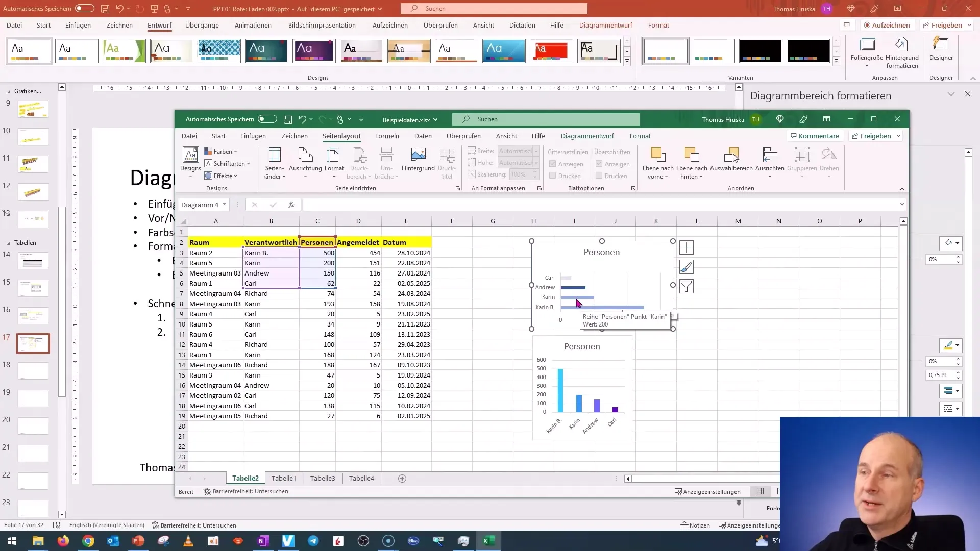Click the Kommentare button in Excel
Screen dimensions: 980x551
815,136
